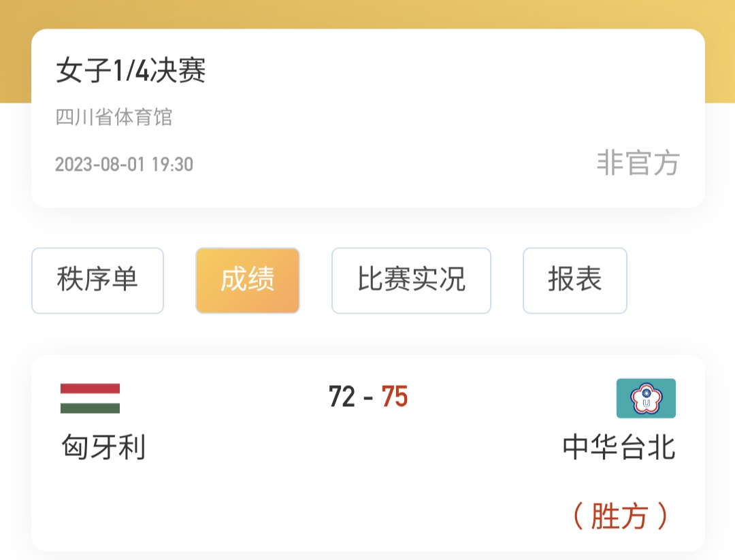Image resolution: width=735 pixels, height=560 pixels.
Task: Tap the 非官方 status label
Action: [638, 163]
